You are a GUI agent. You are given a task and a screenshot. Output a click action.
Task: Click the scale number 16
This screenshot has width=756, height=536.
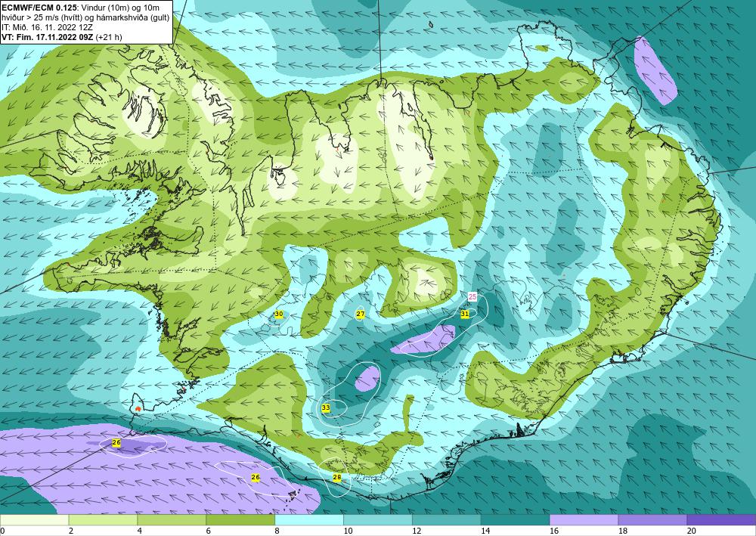[554, 531]
